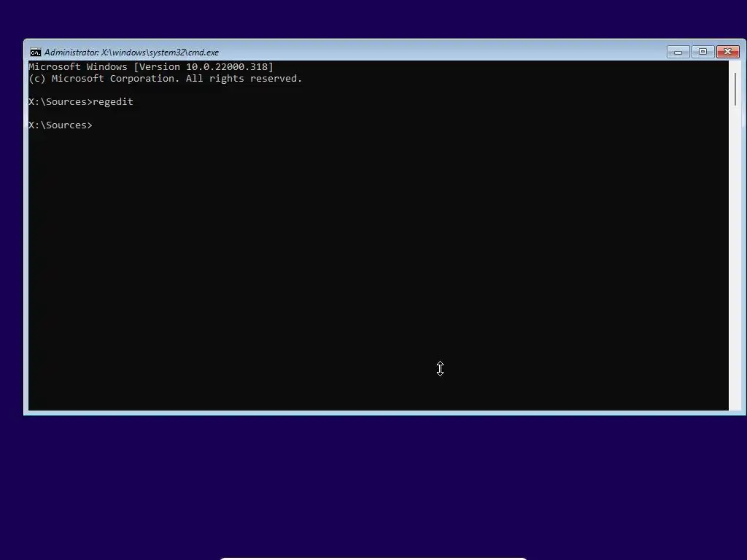The width and height of the screenshot is (747, 560).
Task: Click the '(c) Microsoft Corporation. All rights reserved.' line
Action: point(166,79)
